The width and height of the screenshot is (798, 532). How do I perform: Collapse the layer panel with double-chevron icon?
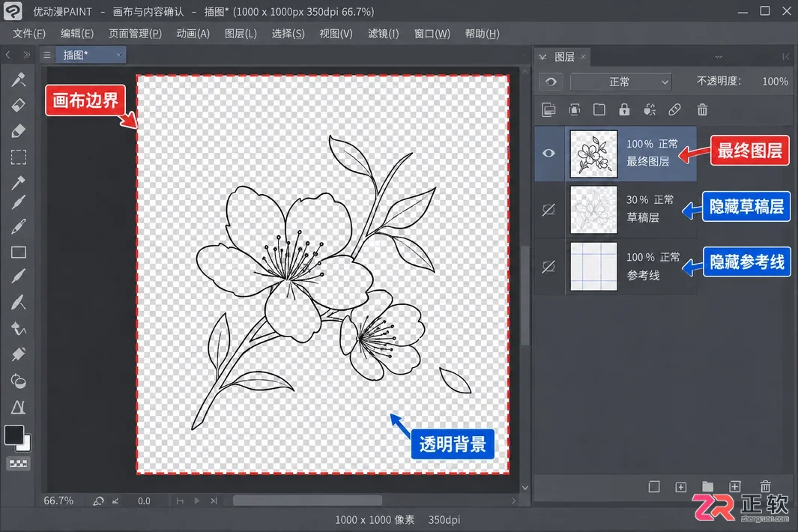pos(542,57)
